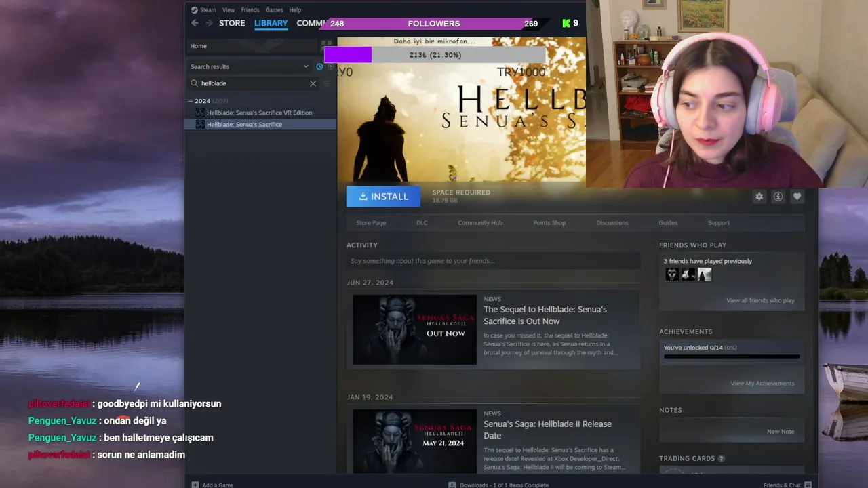Clear the hellblade search text
This screenshot has width=868, height=488.
pos(313,83)
